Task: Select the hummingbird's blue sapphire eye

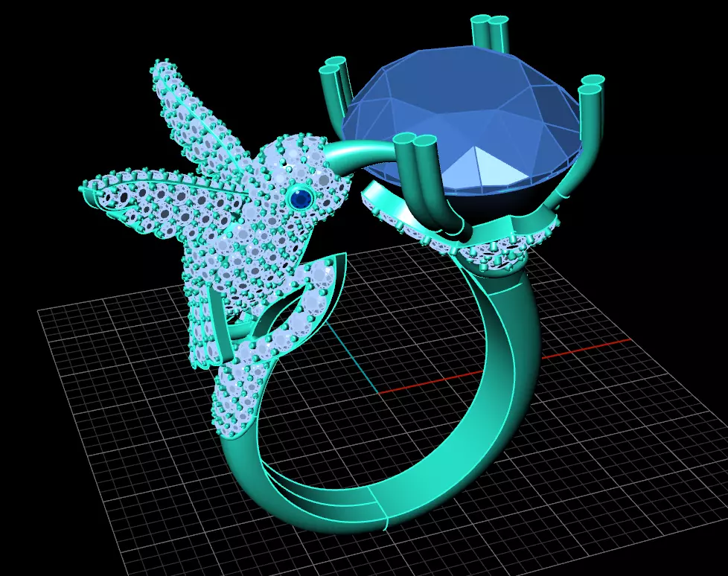Action: coord(300,199)
